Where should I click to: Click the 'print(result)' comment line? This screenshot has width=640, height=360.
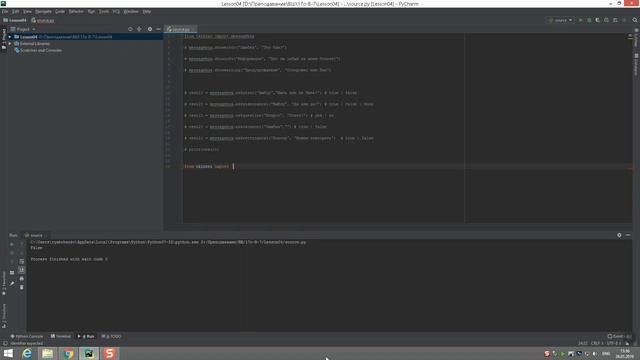tap(201, 150)
